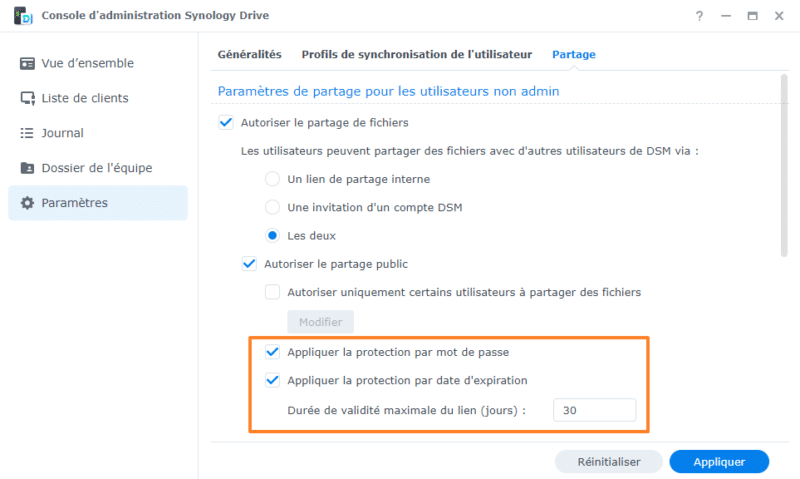The width and height of the screenshot is (800, 479).
Task: Disable Autoriser le partage public checkbox
Action: coord(249,264)
